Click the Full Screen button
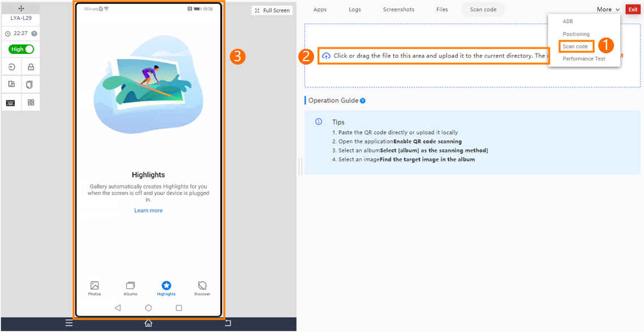The width and height of the screenshot is (644, 332). [272, 11]
